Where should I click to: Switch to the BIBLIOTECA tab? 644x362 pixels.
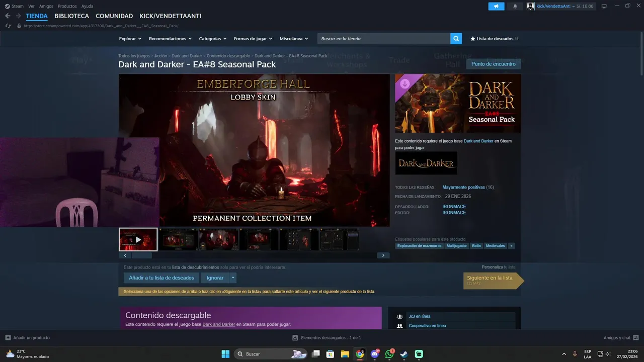tap(71, 16)
